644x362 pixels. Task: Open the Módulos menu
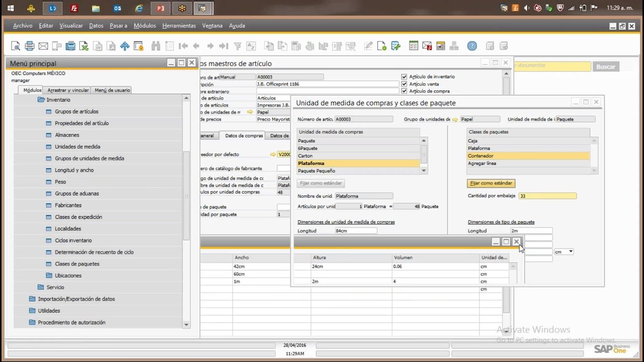145,26
